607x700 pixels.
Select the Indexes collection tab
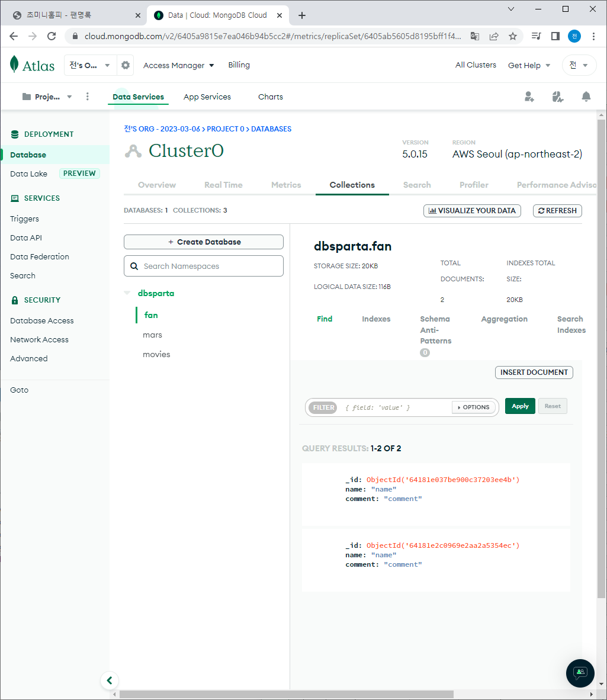(x=376, y=319)
